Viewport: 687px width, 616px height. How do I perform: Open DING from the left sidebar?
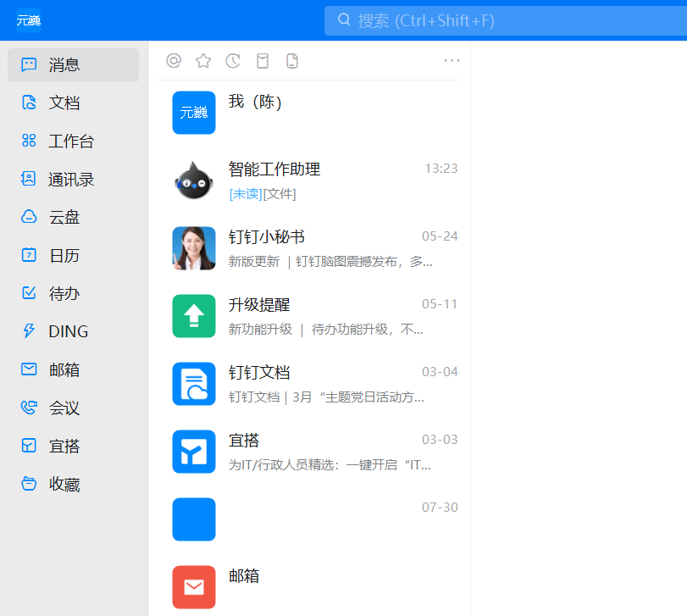pyautogui.click(x=73, y=331)
